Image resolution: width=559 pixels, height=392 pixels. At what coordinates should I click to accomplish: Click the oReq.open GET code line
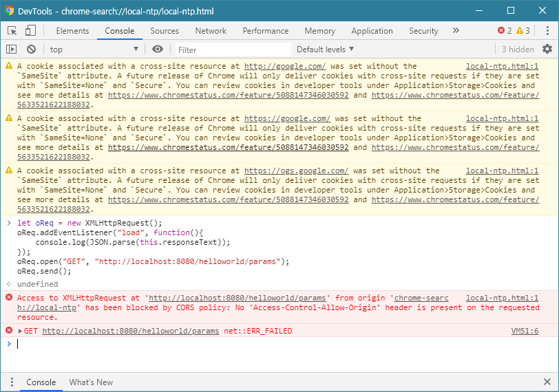point(154,262)
